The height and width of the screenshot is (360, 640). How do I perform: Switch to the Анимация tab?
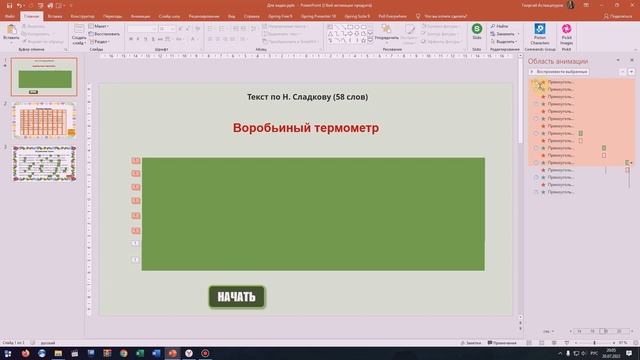click(140, 16)
